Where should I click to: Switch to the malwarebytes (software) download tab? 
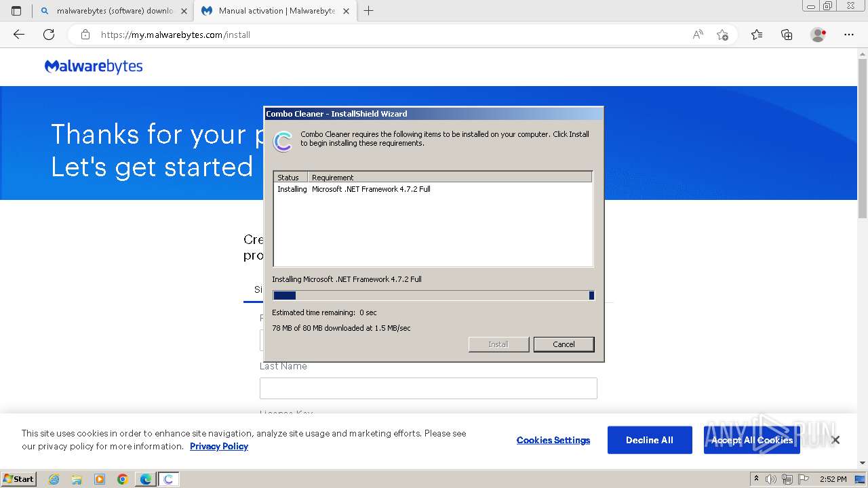[x=113, y=11]
